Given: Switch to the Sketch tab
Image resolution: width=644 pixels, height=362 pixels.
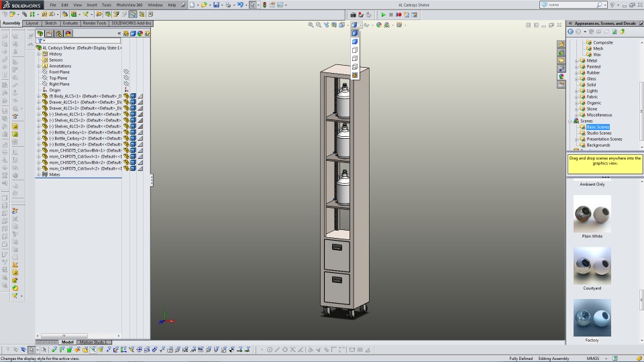Looking at the screenshot, I should [x=50, y=23].
